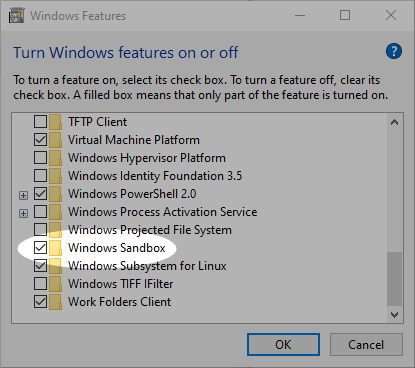Expand the Windows PowerShell 2.0 node

[23, 195]
